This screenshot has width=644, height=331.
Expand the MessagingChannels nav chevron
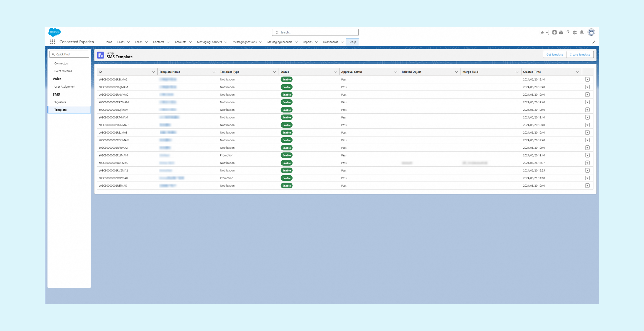296,42
